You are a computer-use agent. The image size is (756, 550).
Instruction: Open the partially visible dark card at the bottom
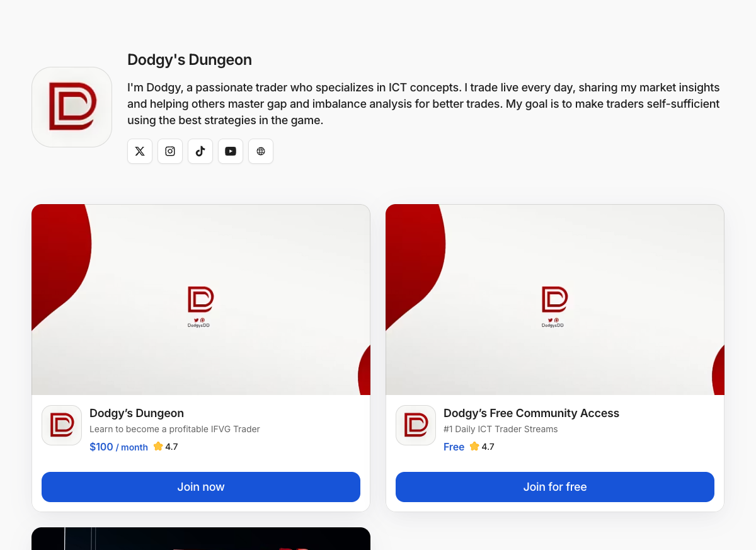click(x=201, y=539)
